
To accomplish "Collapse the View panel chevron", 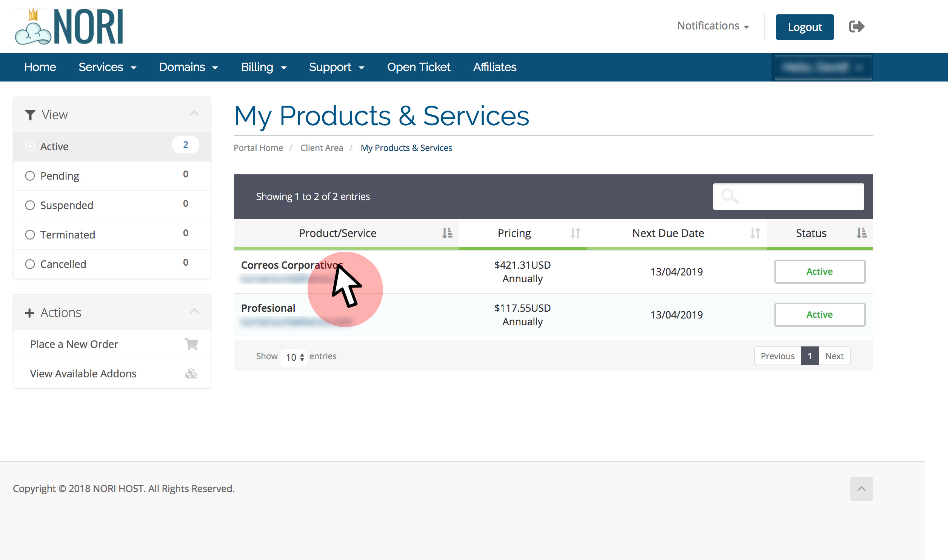I will pyautogui.click(x=194, y=114).
